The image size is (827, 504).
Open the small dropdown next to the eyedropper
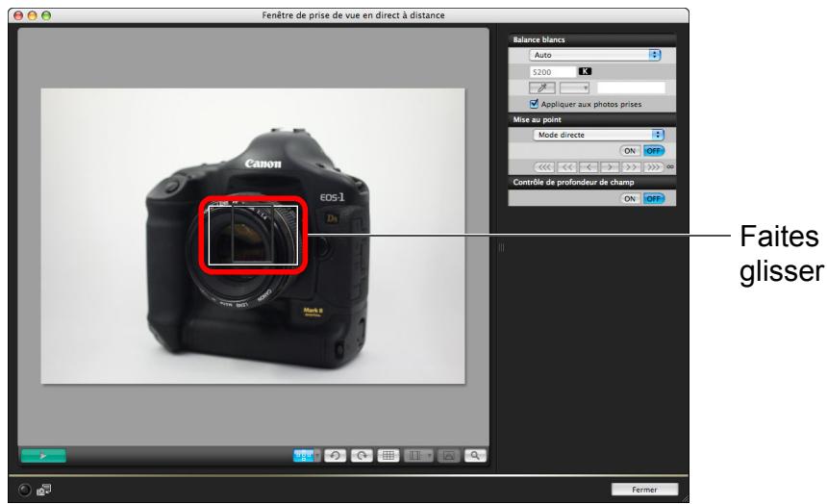click(x=574, y=88)
